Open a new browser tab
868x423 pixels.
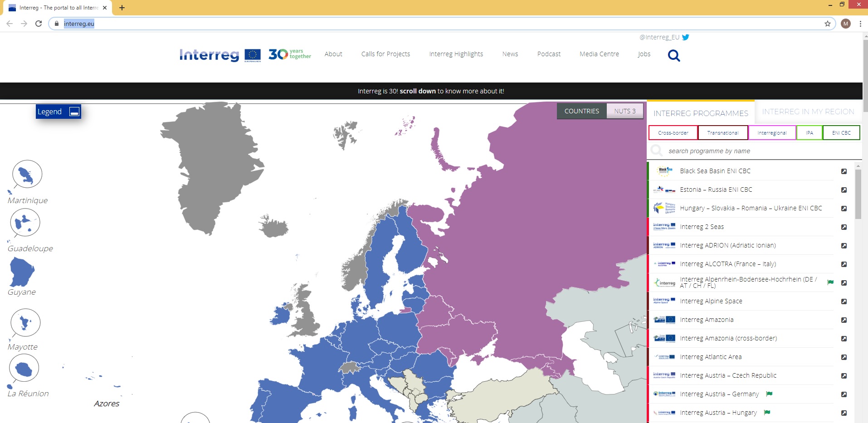coord(122,8)
